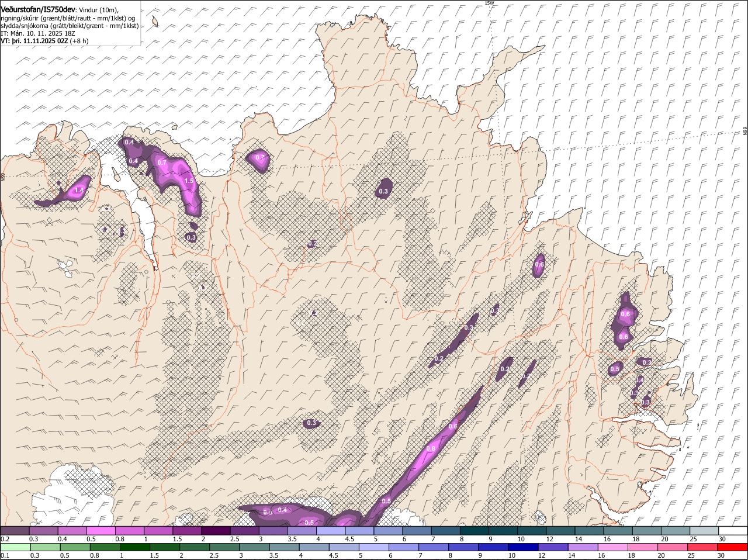
Task: Click the 4.5 value in the upper legend row
Action: tap(349, 539)
